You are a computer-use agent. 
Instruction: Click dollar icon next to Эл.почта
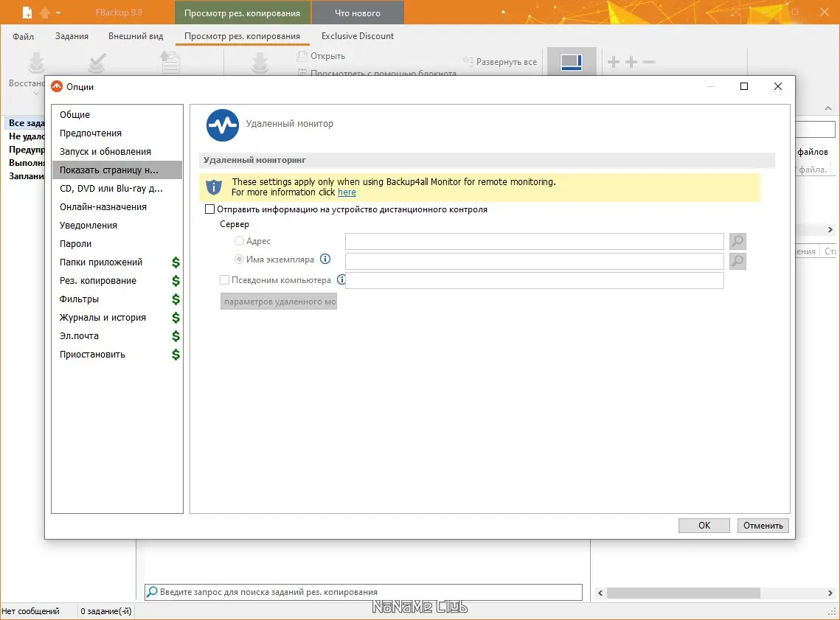point(176,336)
